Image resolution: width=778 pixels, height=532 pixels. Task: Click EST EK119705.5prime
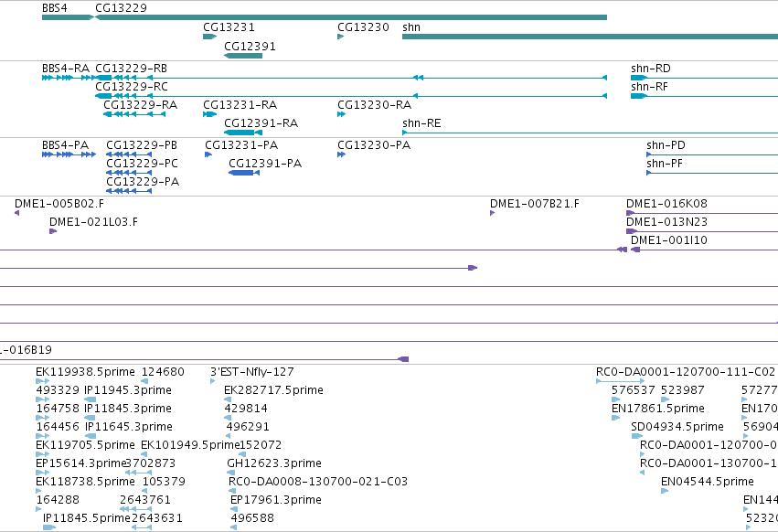43,454
